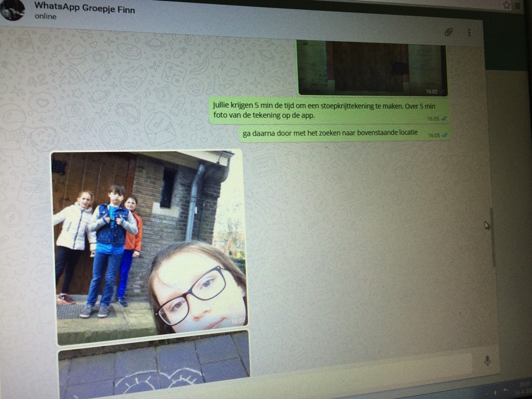Open the group profile picture
The width and height of the screenshot is (532, 399).
(x=12, y=9)
